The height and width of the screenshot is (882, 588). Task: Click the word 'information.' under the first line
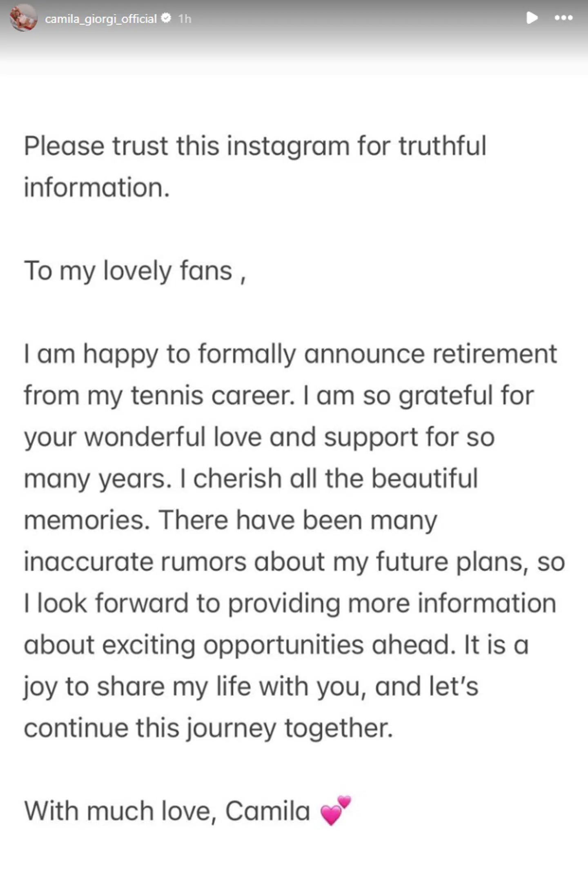point(96,187)
